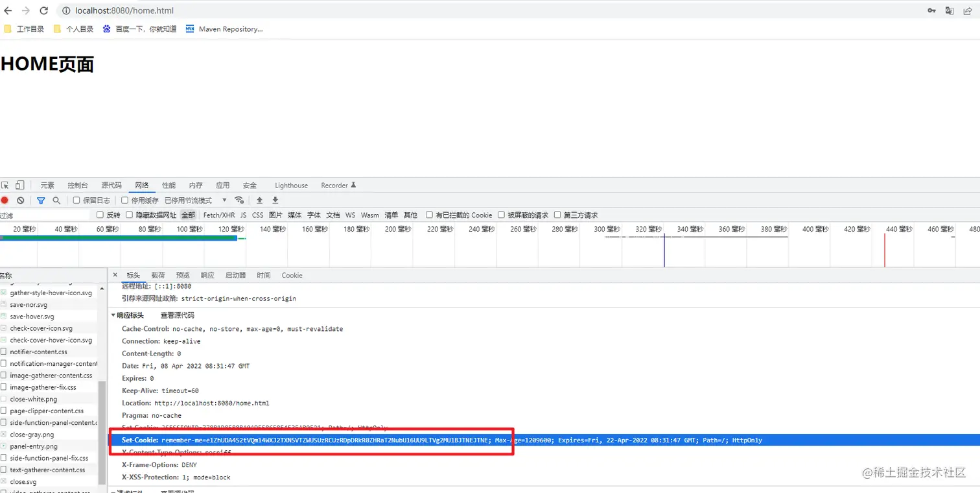
Task: Check the 被屏蔽的请求 filter
Action: 501,215
